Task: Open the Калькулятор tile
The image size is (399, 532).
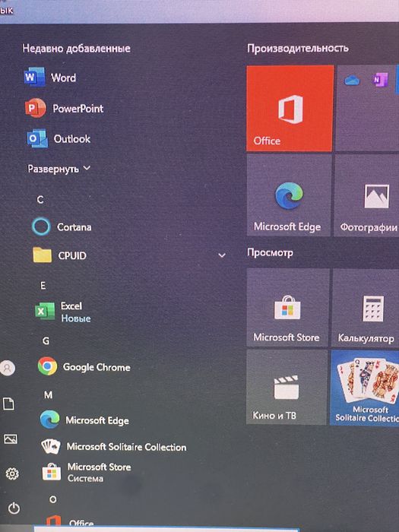Action: (x=366, y=307)
